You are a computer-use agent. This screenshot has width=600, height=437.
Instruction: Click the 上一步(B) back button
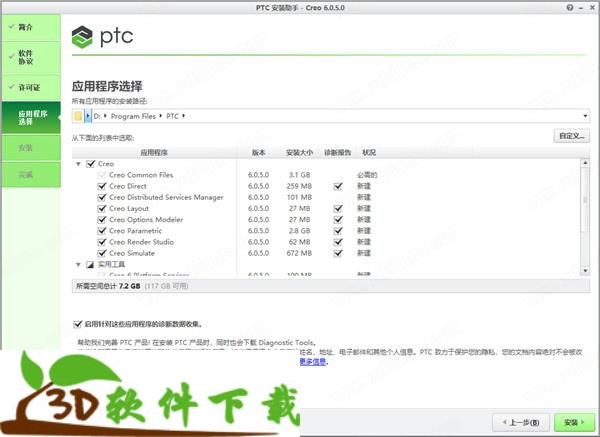pos(521,422)
